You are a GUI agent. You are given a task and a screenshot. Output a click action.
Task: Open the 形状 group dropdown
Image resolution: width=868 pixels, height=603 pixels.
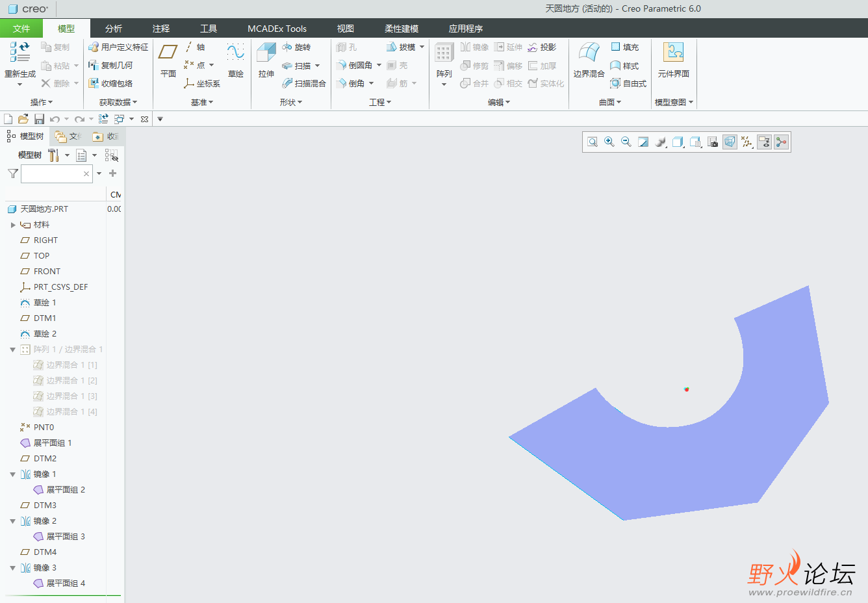[292, 103]
